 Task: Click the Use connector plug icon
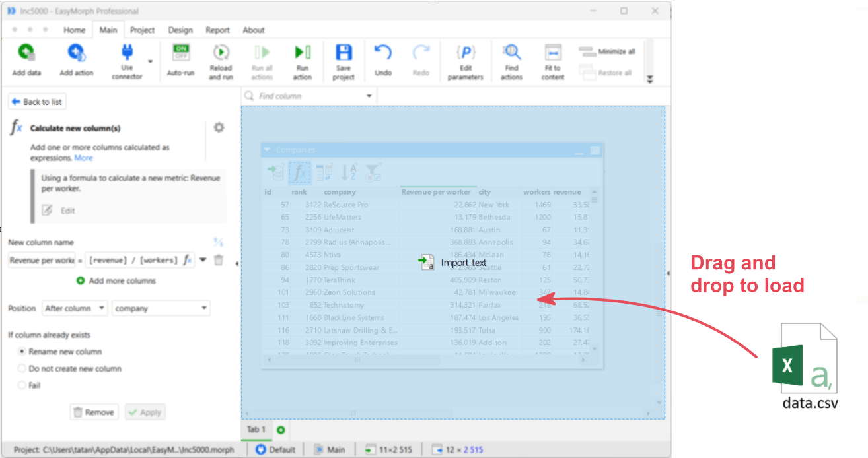[127, 52]
